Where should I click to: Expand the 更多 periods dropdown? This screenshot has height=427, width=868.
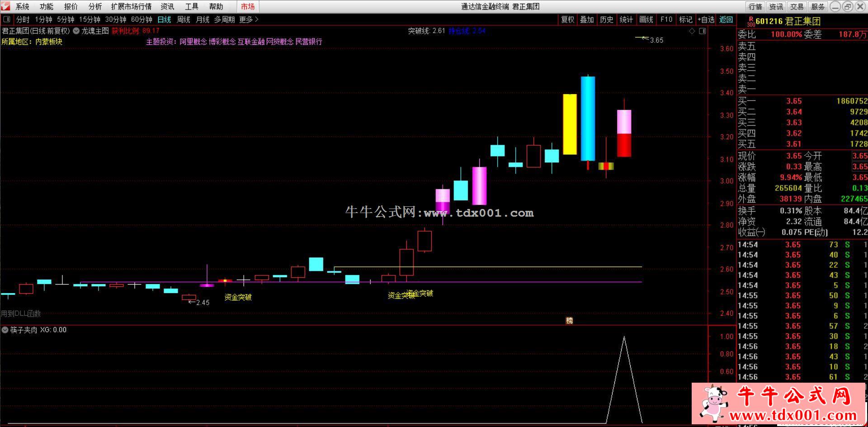coord(248,19)
